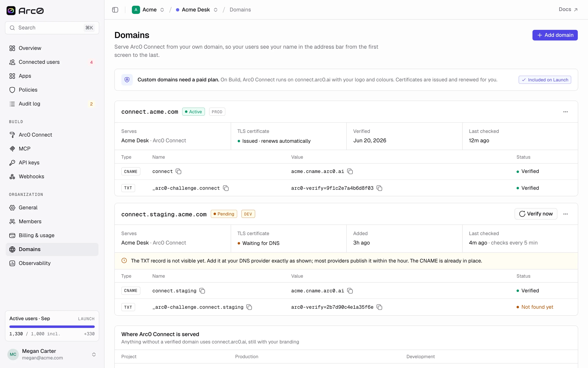Open Overview page

(52, 48)
